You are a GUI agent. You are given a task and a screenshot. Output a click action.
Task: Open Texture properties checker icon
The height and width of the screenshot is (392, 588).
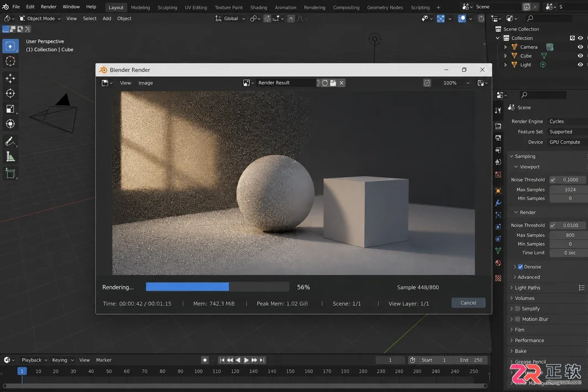coord(498,278)
